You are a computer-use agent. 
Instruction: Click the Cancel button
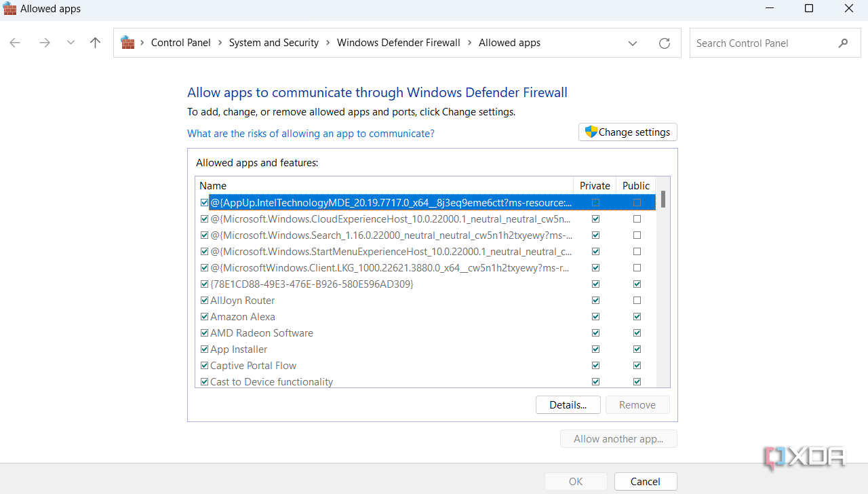coord(646,482)
